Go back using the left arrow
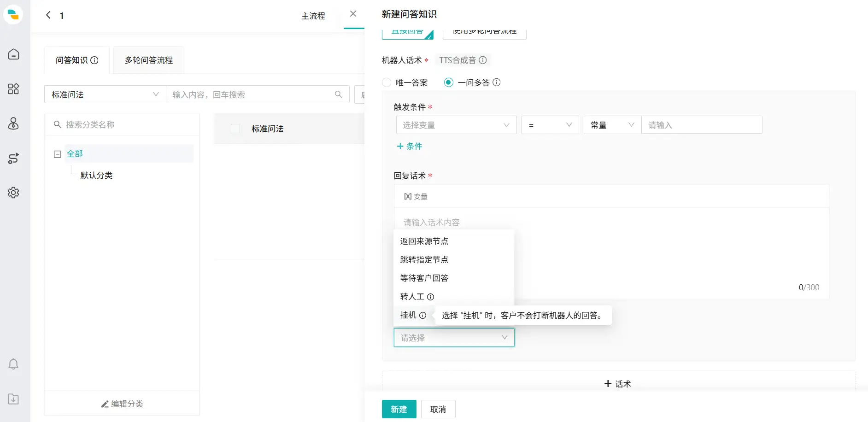 (48, 15)
